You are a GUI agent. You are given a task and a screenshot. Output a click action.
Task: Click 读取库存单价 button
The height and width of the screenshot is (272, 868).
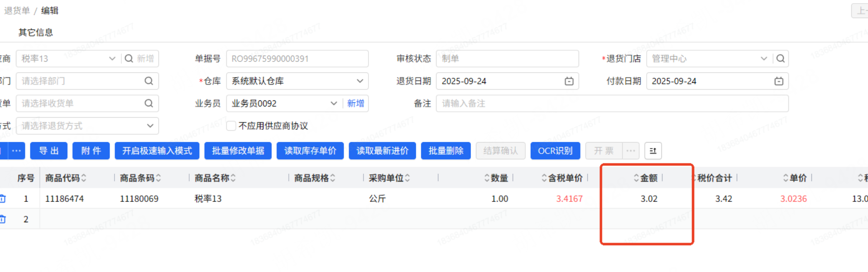tap(310, 151)
